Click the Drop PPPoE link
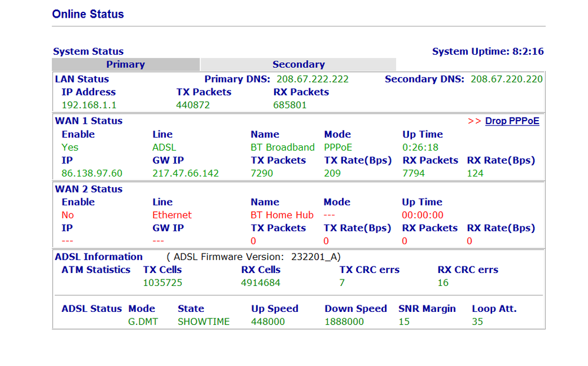Viewport: 588px width, 366px height. 511,121
